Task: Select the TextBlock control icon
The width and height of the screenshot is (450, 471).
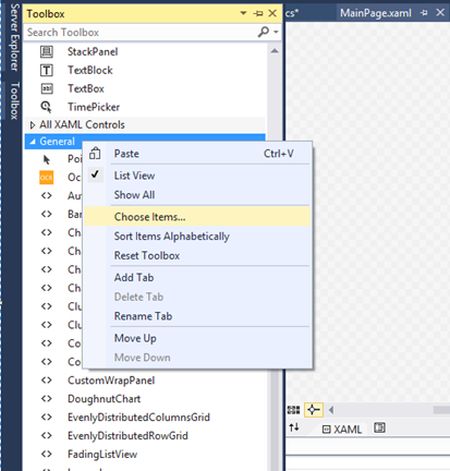Action: pyautogui.click(x=46, y=70)
